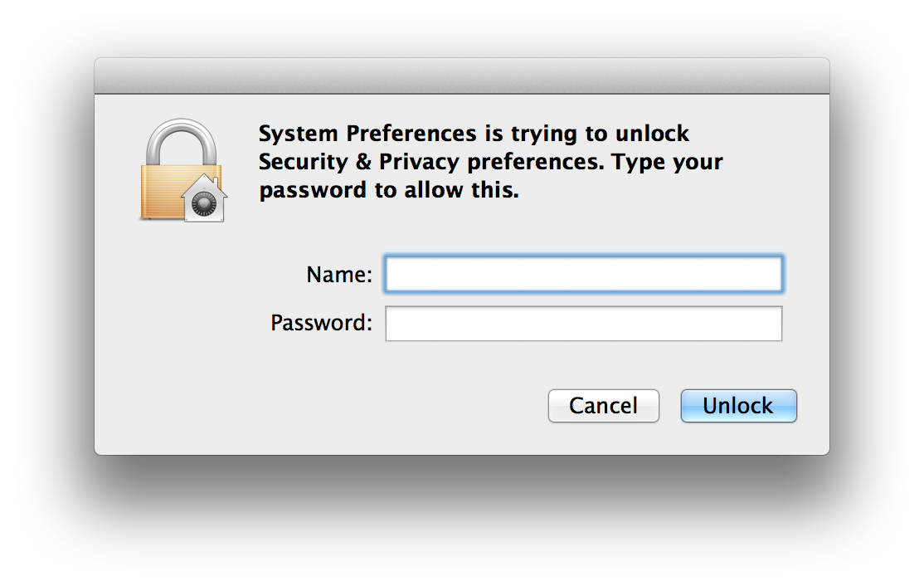Click the gold padlock icon
The height and width of the screenshot is (586, 924).
[x=181, y=170]
